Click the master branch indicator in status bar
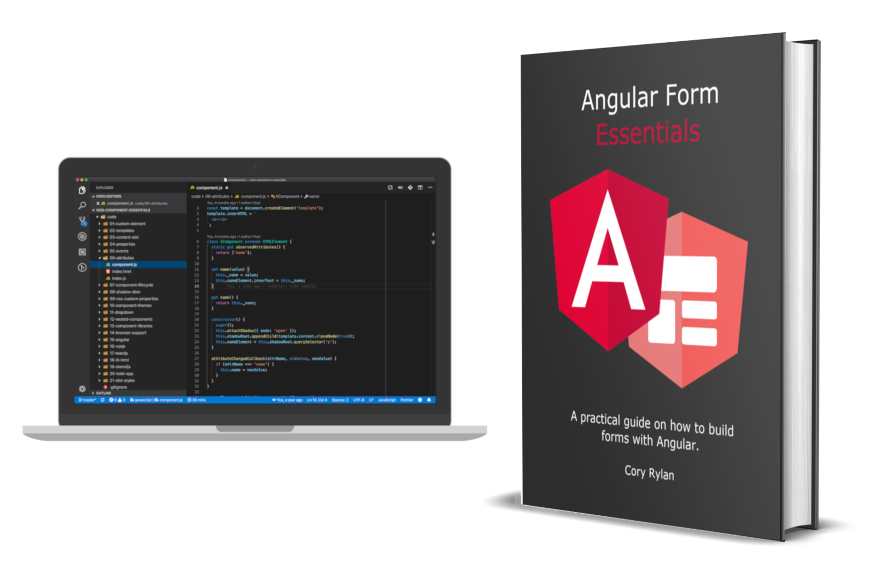 [87, 400]
